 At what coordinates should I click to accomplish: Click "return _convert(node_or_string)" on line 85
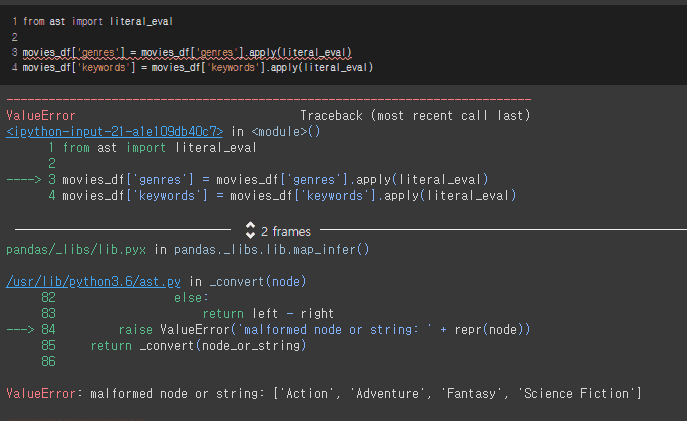(197, 346)
